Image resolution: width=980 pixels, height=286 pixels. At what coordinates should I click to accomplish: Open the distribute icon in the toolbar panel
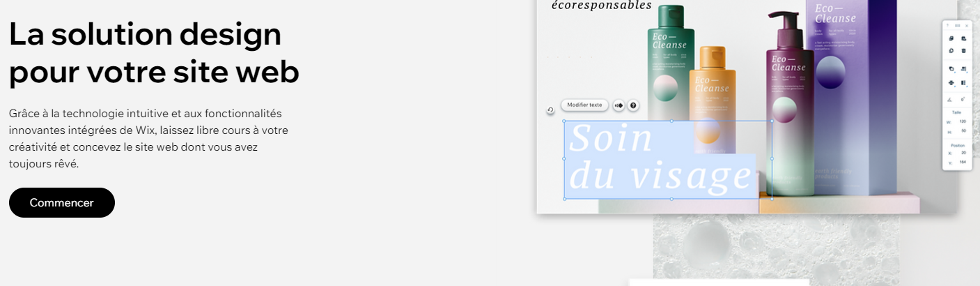coord(952,83)
